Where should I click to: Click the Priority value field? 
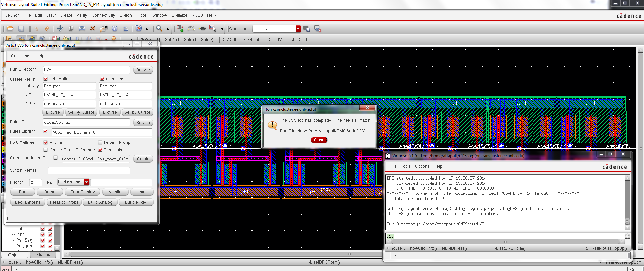click(36, 182)
